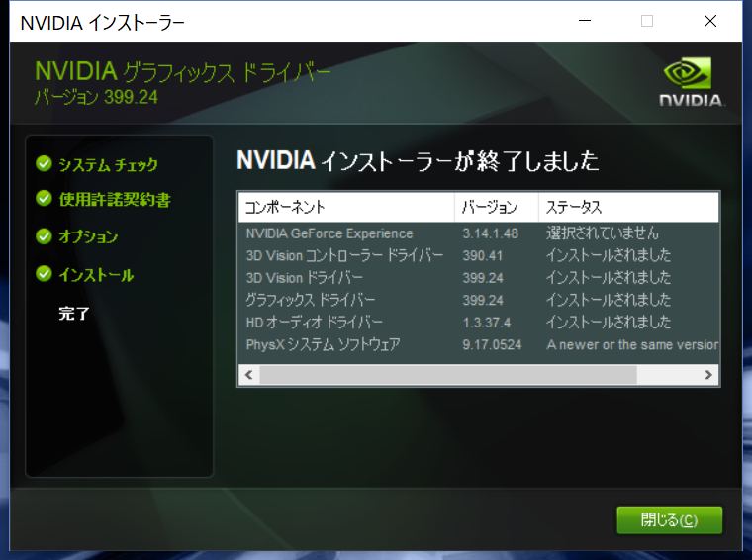Click the バージョン 399.24 subtitle
Screen dimensions: 752x560
[96, 97]
